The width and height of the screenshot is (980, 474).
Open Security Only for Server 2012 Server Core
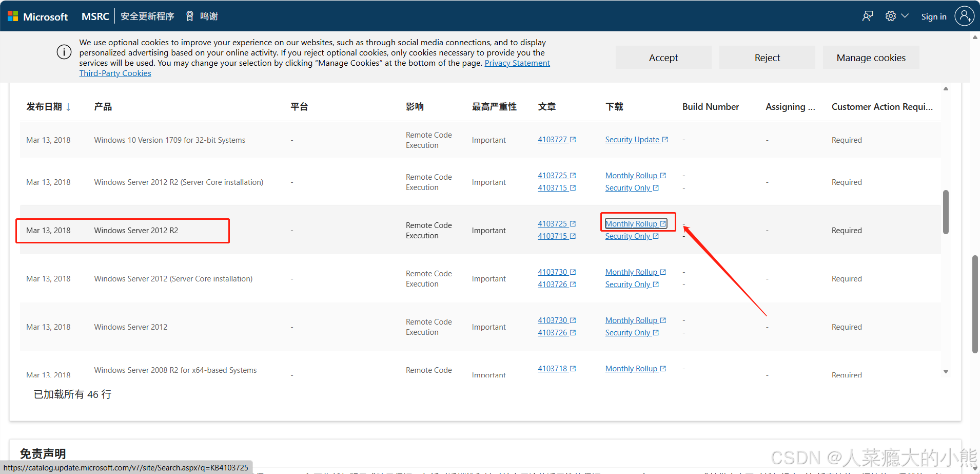pos(632,285)
